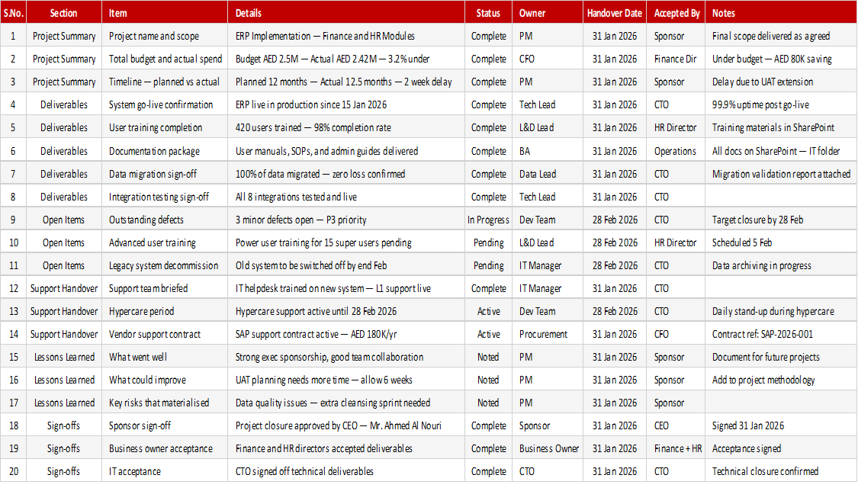Select the 'Finance Dir' accepted-by cell
Screen dimensions: 858x504
pos(676,59)
